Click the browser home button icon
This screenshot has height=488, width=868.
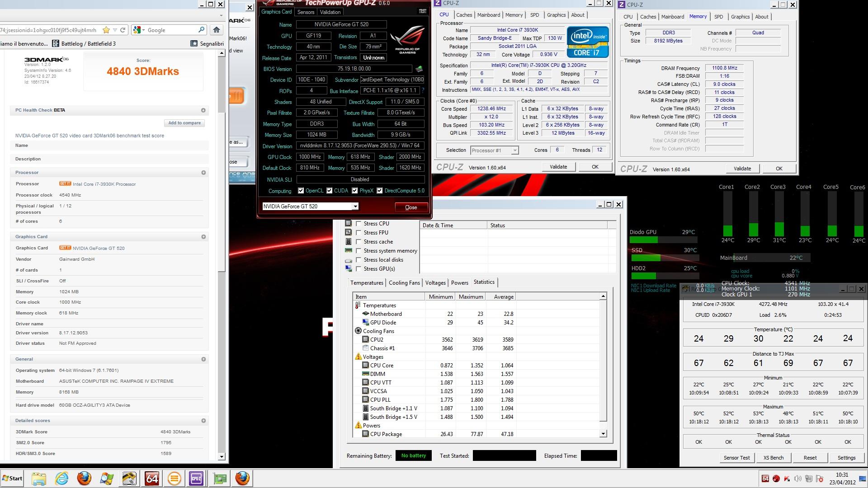216,30
